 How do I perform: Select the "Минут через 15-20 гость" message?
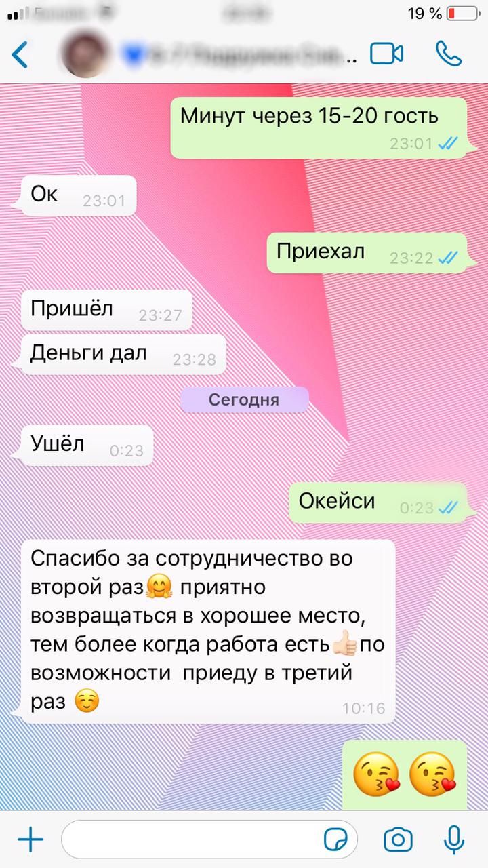[x=319, y=127]
